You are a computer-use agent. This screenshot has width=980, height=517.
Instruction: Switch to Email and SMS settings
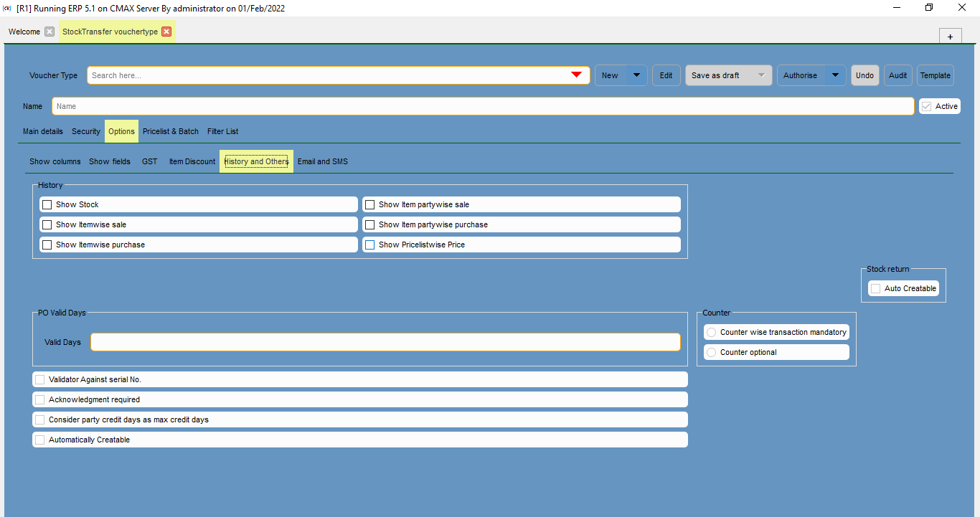click(322, 161)
